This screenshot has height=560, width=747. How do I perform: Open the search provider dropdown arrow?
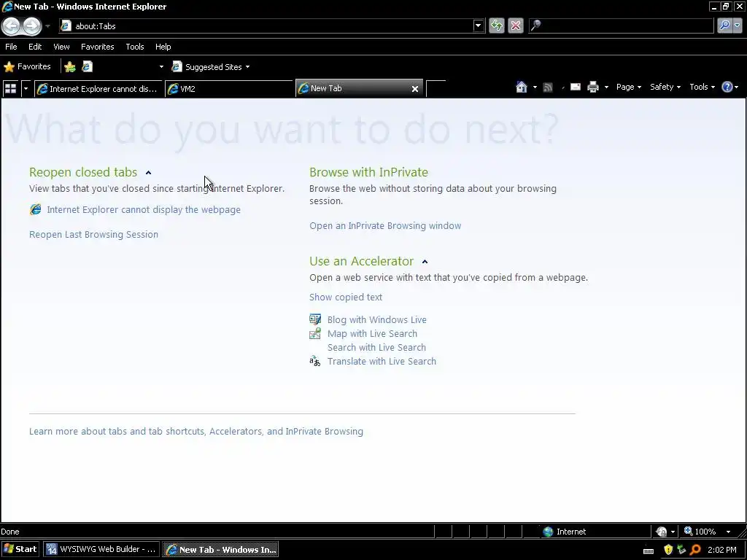click(x=738, y=26)
